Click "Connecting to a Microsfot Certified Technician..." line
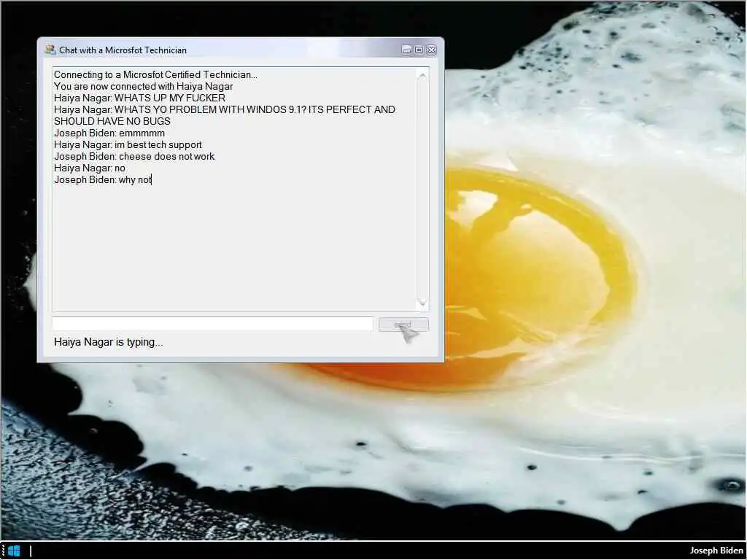Image resolution: width=747 pixels, height=560 pixels. tap(156, 75)
